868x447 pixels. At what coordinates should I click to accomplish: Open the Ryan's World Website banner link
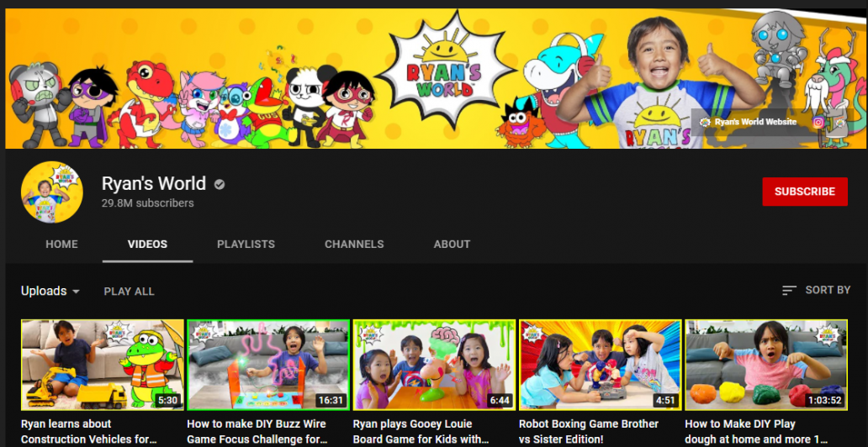pos(749,123)
